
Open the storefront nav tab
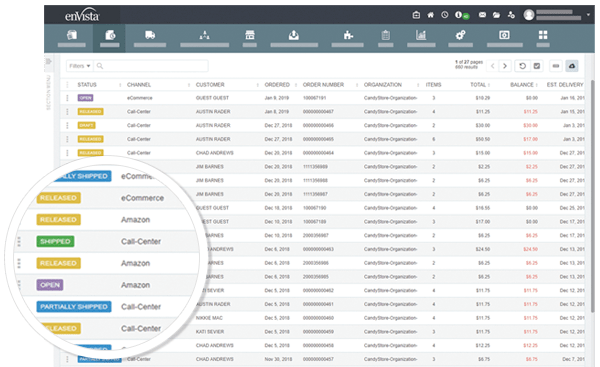249,38
